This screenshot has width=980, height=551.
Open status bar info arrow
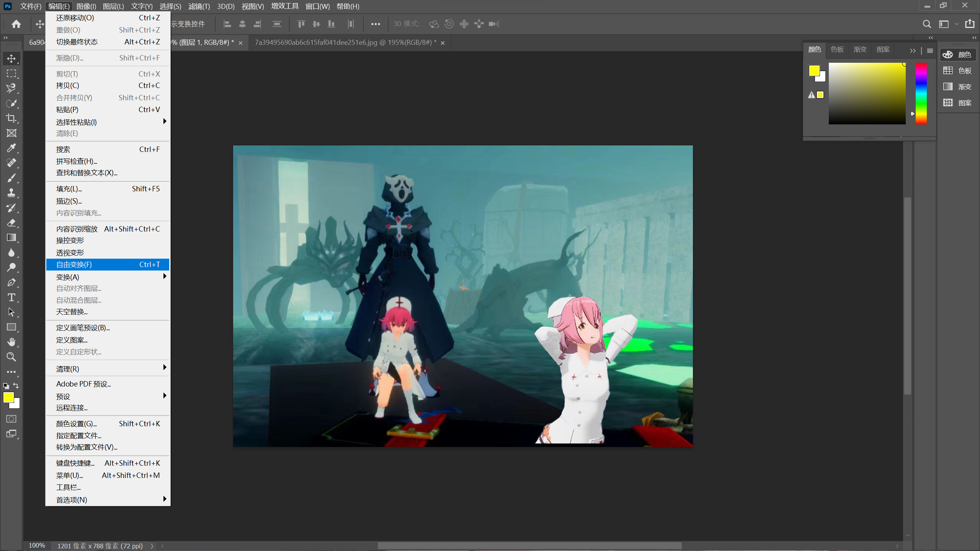[152, 546]
